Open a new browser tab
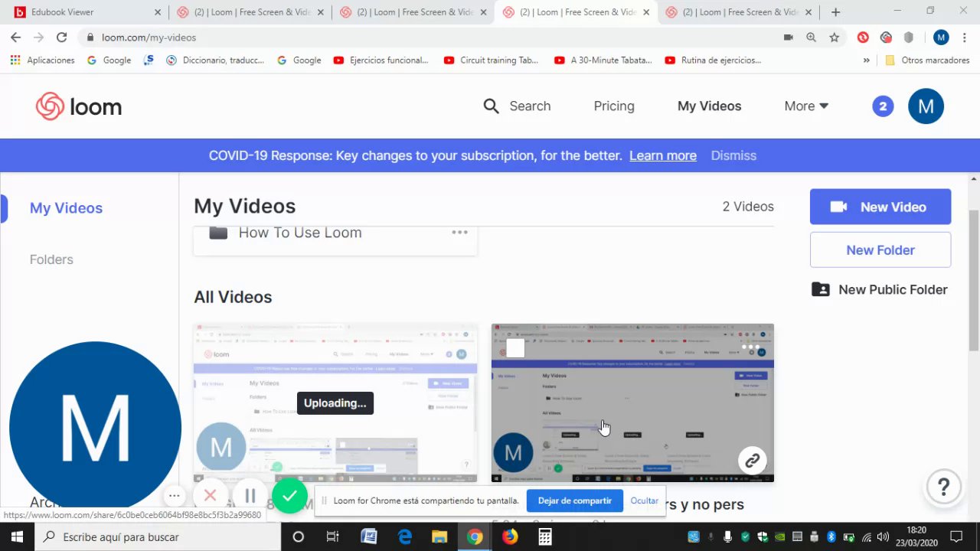The image size is (980, 551). tap(835, 12)
